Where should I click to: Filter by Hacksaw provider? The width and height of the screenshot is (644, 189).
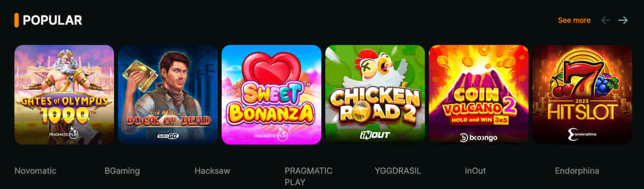(212, 171)
